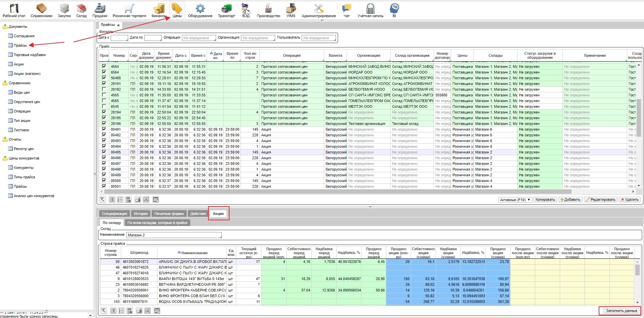Check the checkbox for row 28192
This screenshot has width=644, height=318.
point(104,89)
